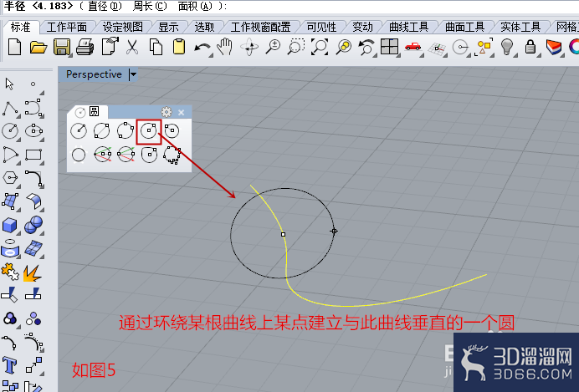The width and height of the screenshot is (579, 392).
Task: Switch to the 工作平面 tab
Action: coord(66,27)
